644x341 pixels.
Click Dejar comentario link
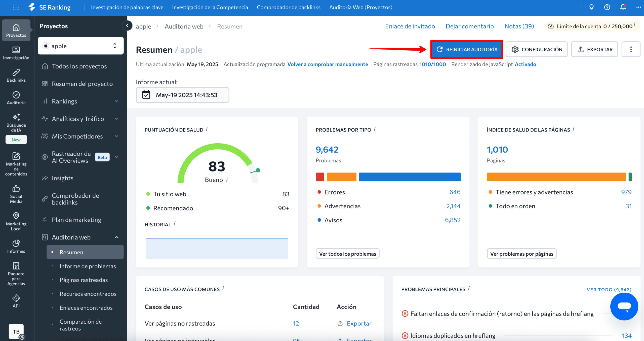point(469,26)
